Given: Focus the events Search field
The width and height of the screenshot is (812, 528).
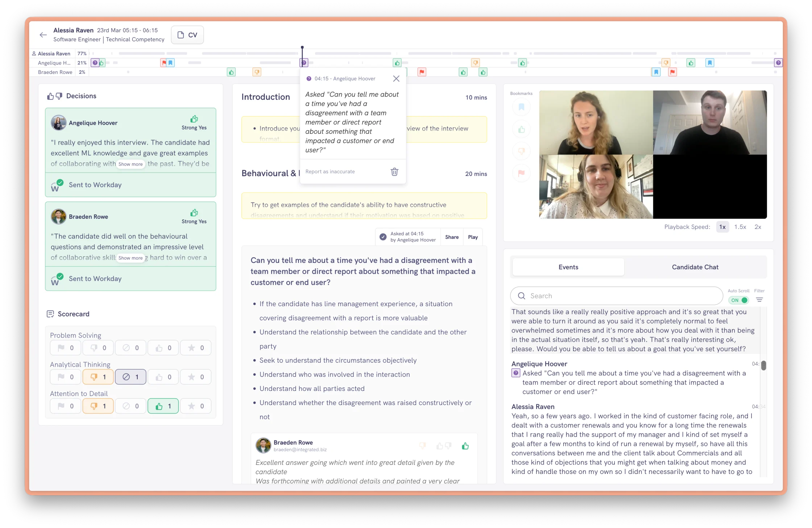Looking at the screenshot, I should click(x=617, y=296).
